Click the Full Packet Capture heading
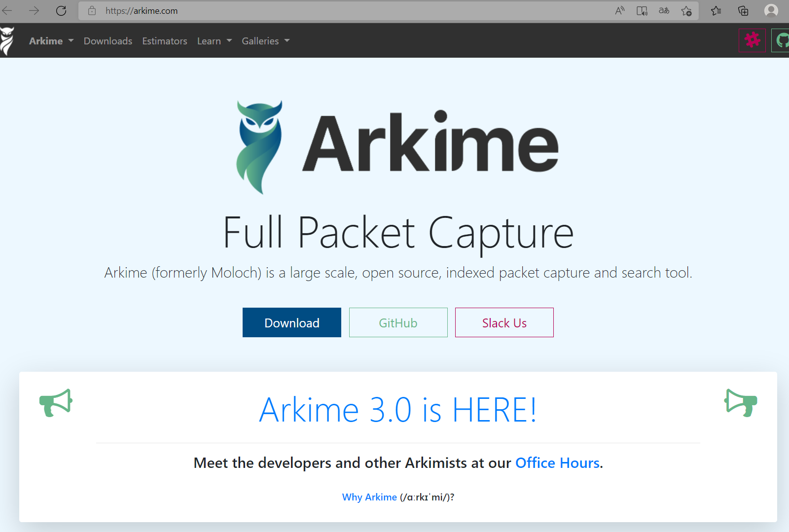 pyautogui.click(x=398, y=233)
